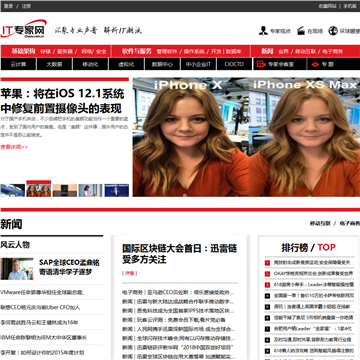Image resolution: width=360 pixels, height=360 pixels.
Task: Open the iOS 12.1 headline article
Action: coord(62,101)
